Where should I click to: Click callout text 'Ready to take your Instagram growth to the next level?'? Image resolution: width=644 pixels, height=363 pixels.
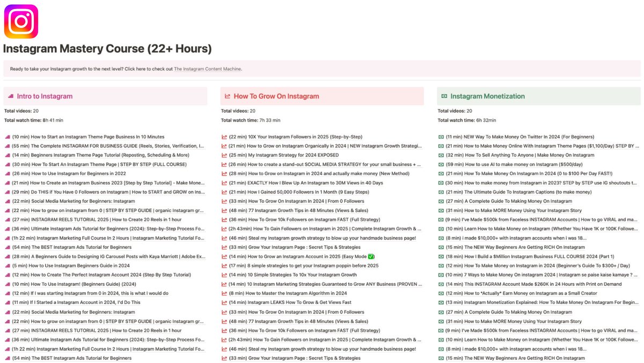tap(67, 69)
